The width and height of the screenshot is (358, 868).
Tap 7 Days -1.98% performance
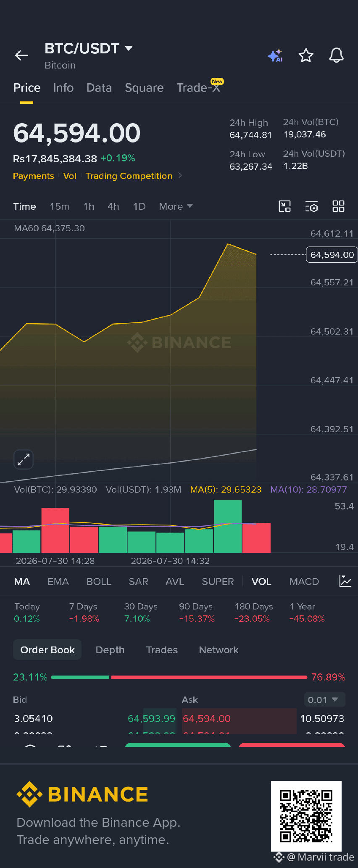click(84, 612)
